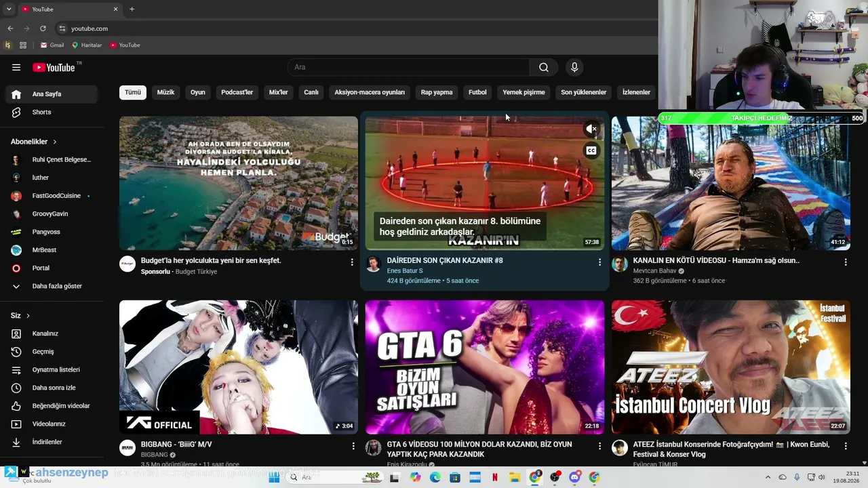This screenshot has height=488, width=868.
Task: Expand the Abonelikler section
Action: tap(34, 142)
